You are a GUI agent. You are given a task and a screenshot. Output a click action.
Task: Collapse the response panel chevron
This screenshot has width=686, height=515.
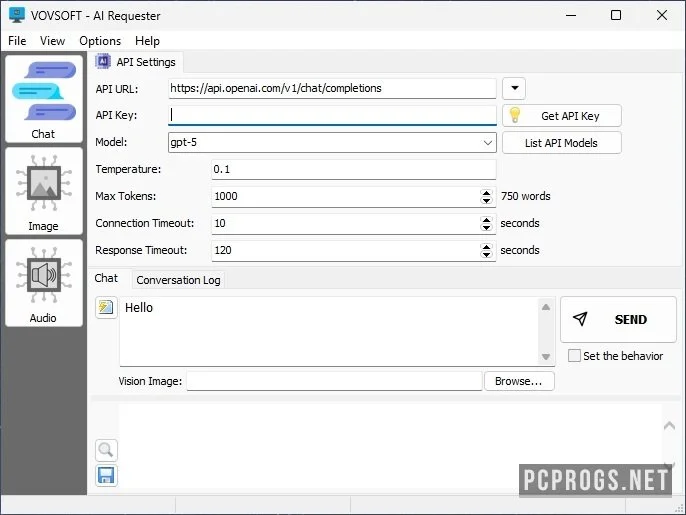[669, 425]
